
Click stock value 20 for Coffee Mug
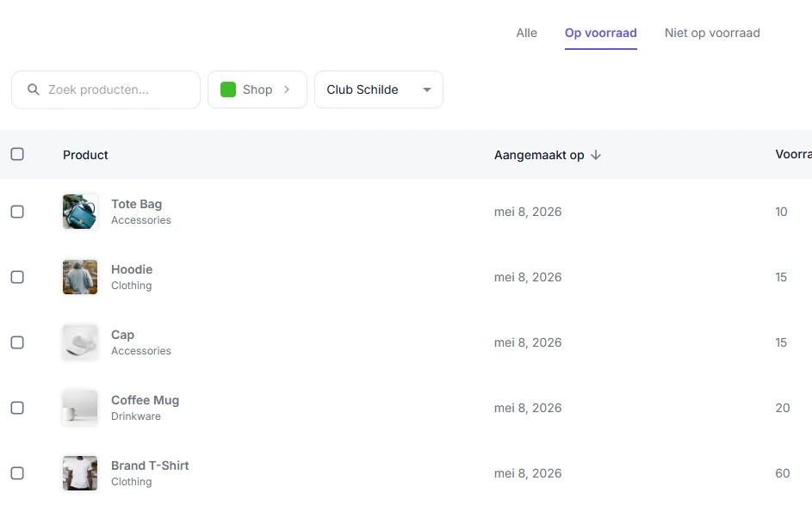783,408
